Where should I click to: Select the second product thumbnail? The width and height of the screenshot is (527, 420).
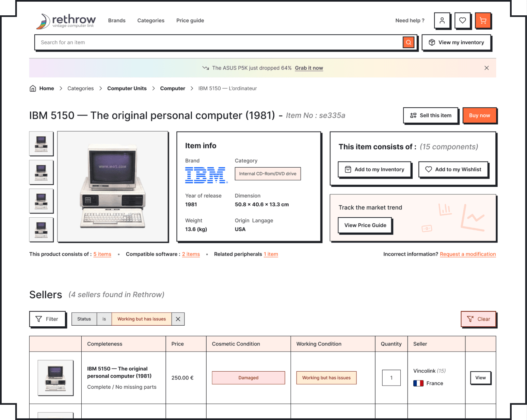(41, 172)
